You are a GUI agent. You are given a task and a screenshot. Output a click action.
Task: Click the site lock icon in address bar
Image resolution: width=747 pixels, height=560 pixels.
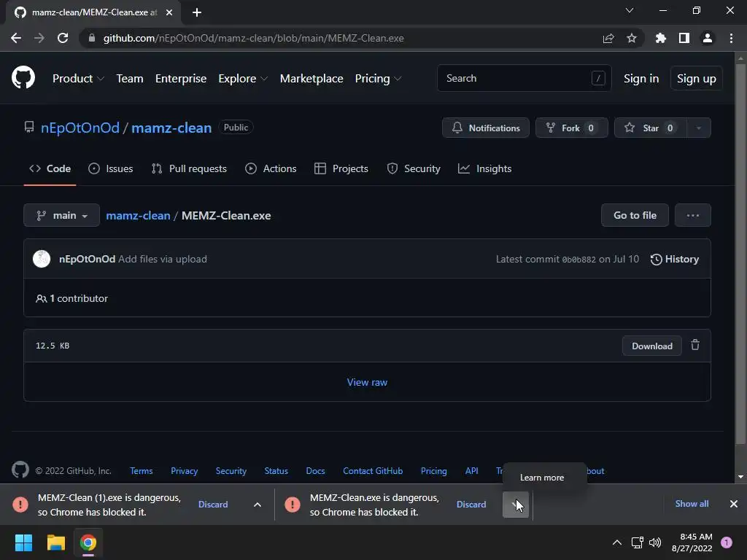92,38
